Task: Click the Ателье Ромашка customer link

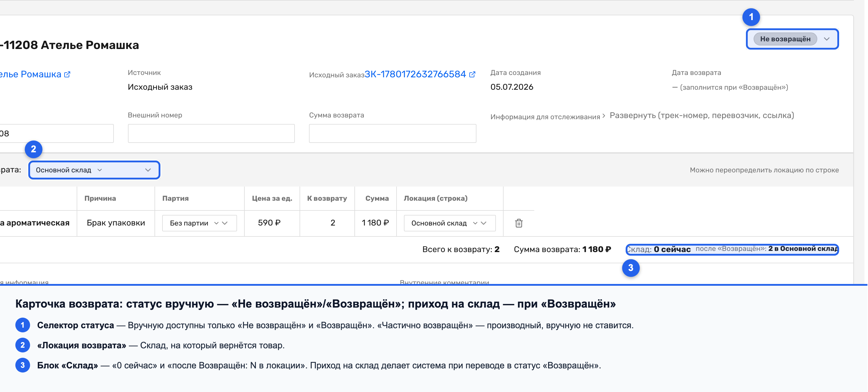Action: coord(30,74)
